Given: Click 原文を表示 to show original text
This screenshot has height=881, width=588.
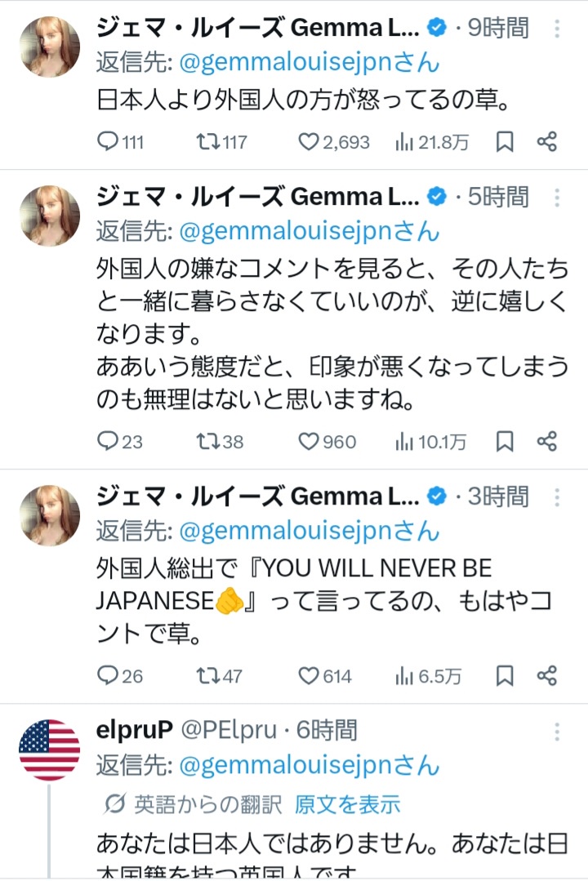Looking at the screenshot, I should coord(348,804).
